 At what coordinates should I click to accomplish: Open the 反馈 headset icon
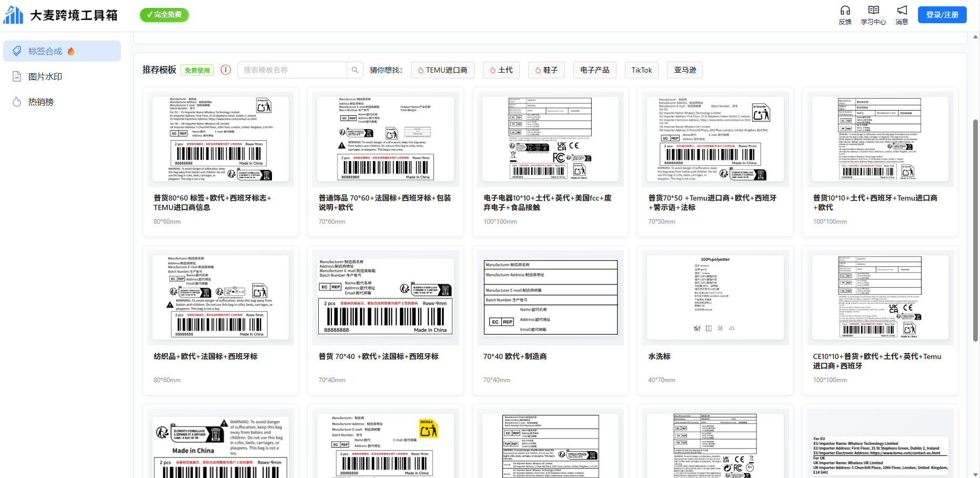coord(845,11)
